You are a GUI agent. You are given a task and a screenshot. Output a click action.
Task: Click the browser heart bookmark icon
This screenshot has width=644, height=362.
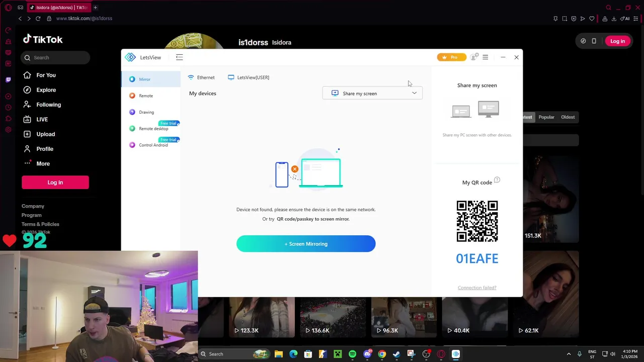(592, 19)
